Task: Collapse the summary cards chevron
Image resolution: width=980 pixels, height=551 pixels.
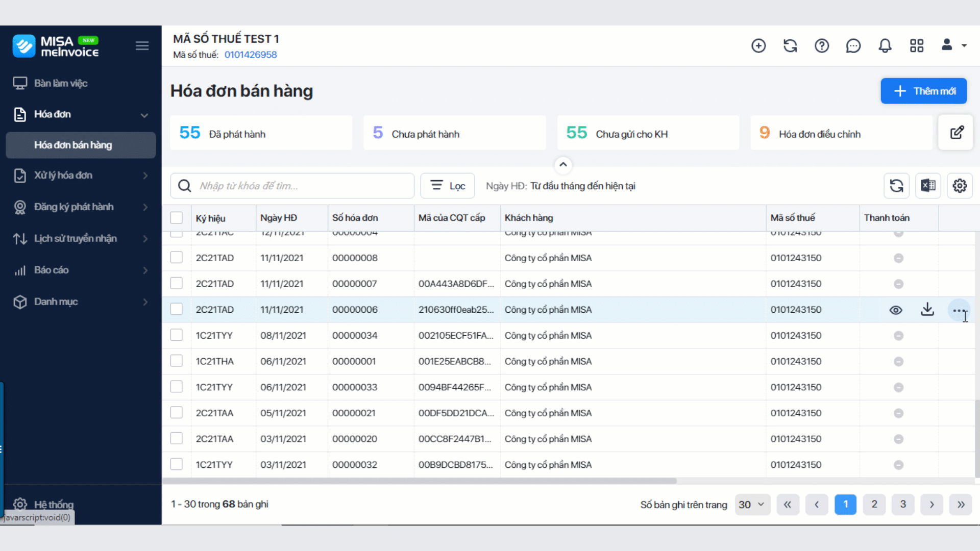Action: pyautogui.click(x=563, y=164)
